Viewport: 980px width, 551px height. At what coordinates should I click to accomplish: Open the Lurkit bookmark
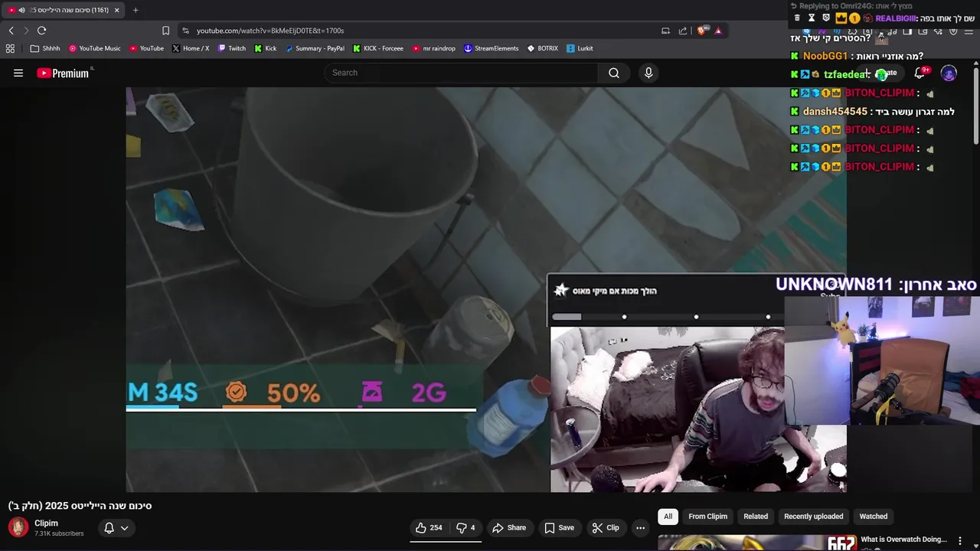(x=580, y=48)
